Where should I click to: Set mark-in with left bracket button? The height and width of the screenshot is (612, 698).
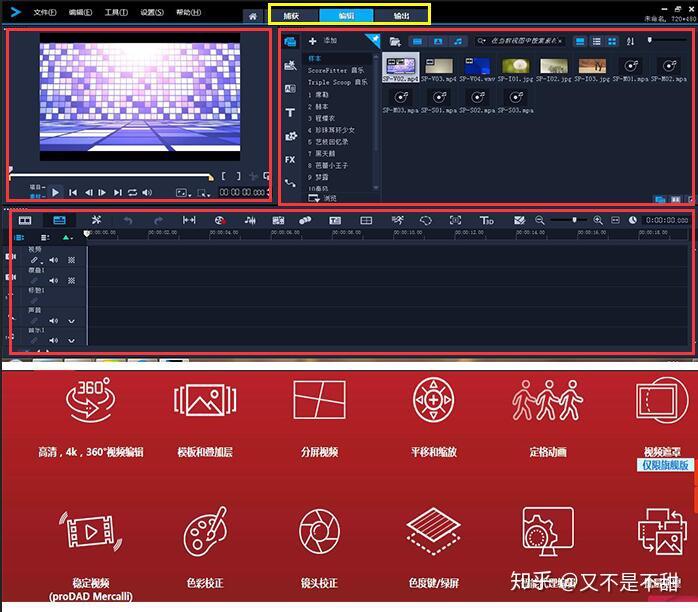(x=223, y=176)
